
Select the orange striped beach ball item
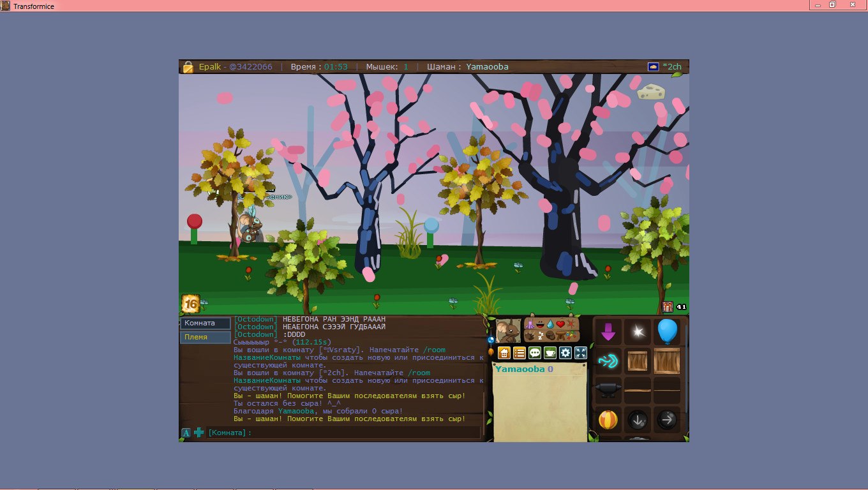tap(608, 420)
